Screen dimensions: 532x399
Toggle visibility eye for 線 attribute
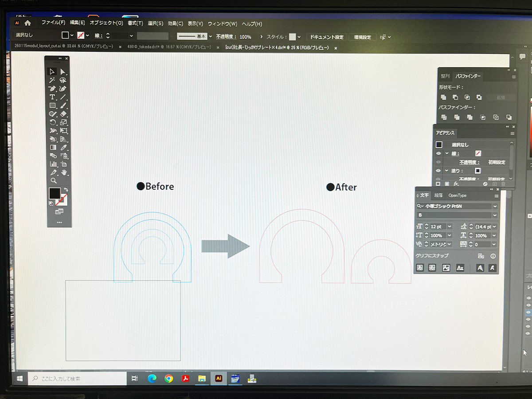438,153
